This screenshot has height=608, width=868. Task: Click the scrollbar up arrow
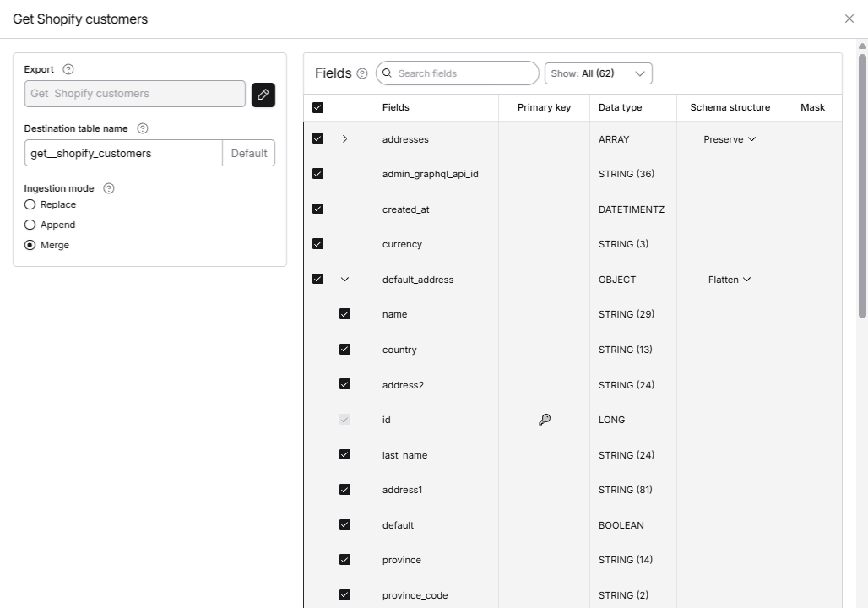[x=862, y=46]
